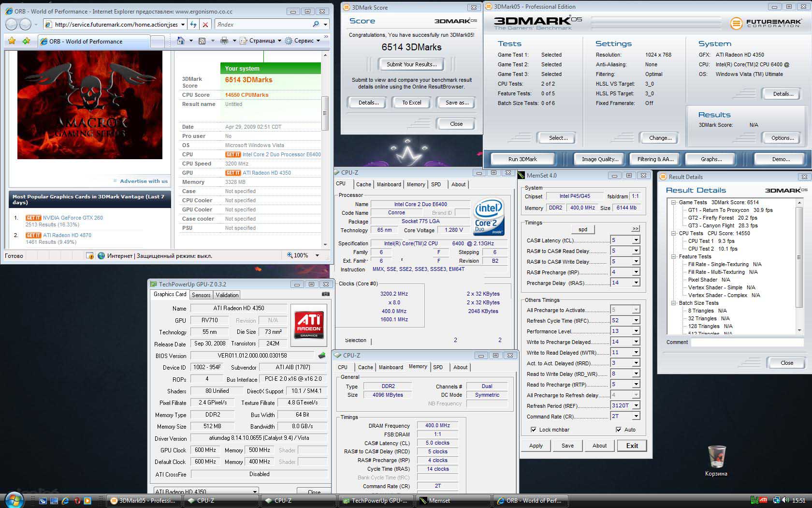Viewport: 812px width, 508px height.
Task: Click the magnifier search icon in IE
Action: 316,24
